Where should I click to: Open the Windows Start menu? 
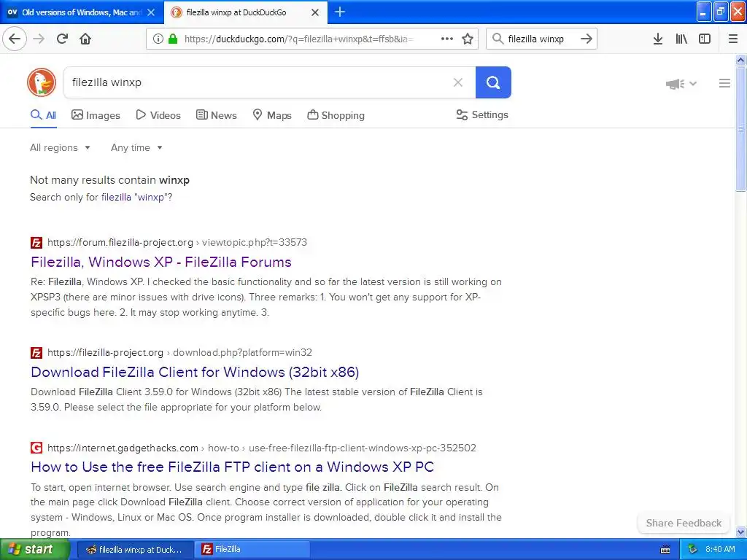pyautogui.click(x=34, y=550)
